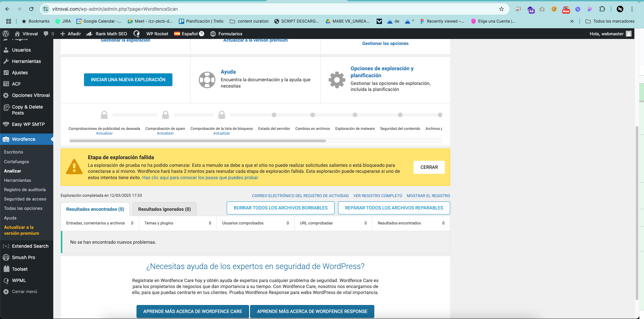The image size is (644, 319).
Task: Open Todas las opciones submenu item
Action: (23, 208)
